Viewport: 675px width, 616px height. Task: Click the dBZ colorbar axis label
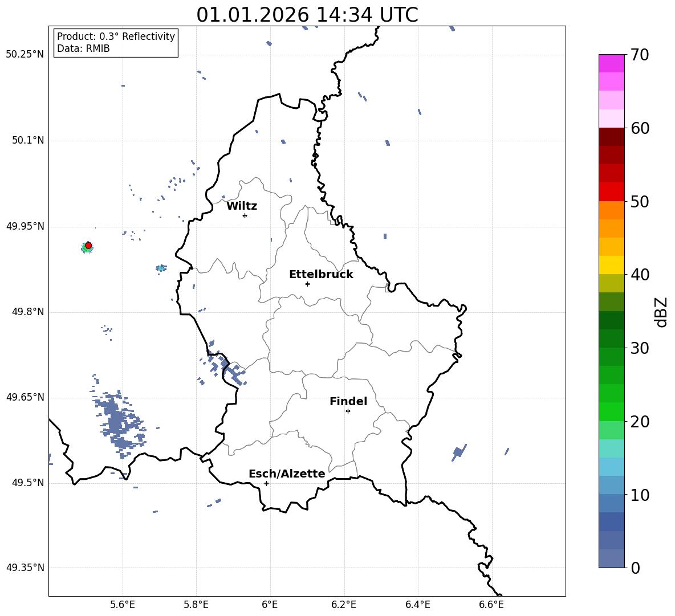661,312
